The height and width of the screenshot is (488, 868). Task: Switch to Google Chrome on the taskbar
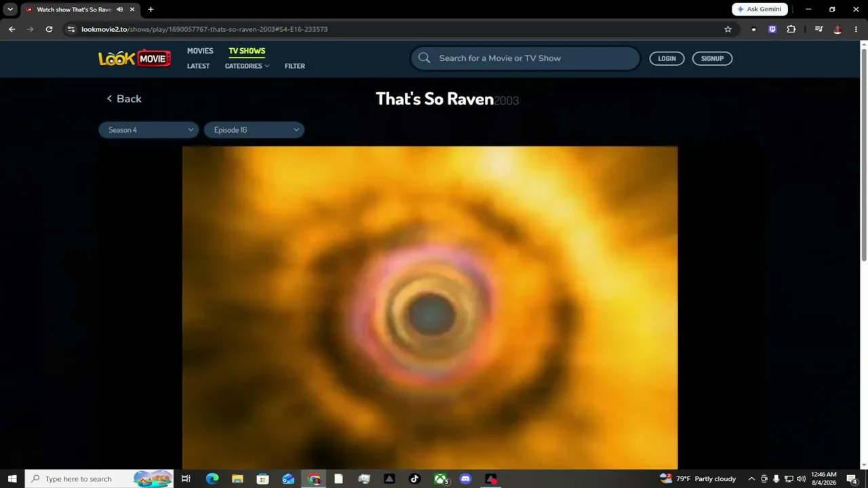click(314, 479)
